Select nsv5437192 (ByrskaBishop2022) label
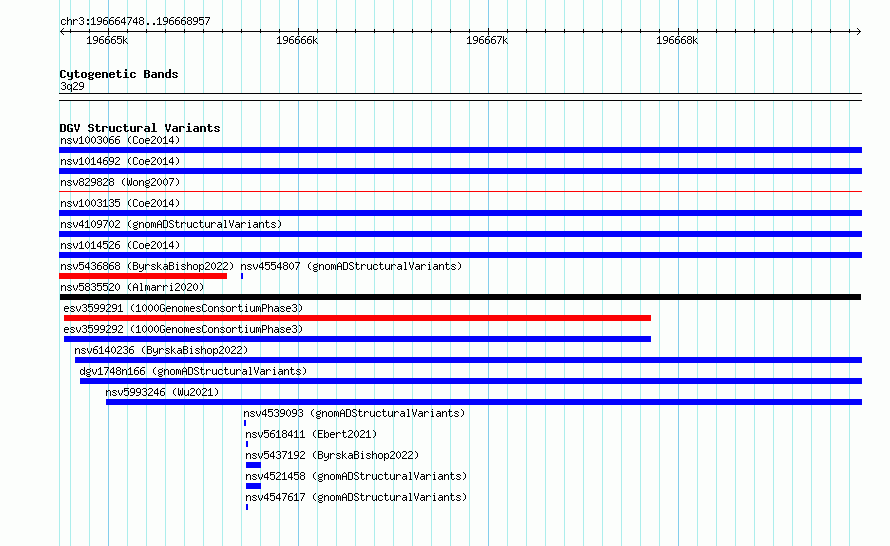Viewport: 890px width, 546px height. tap(332, 455)
